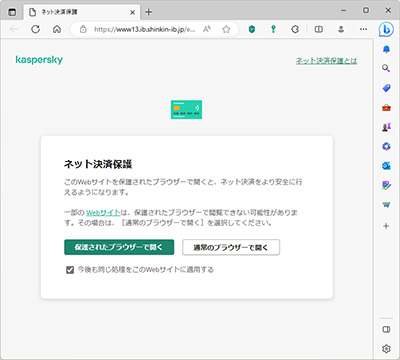400x360 pixels.
Task: Reload the page with refresh icon
Action: point(35,29)
